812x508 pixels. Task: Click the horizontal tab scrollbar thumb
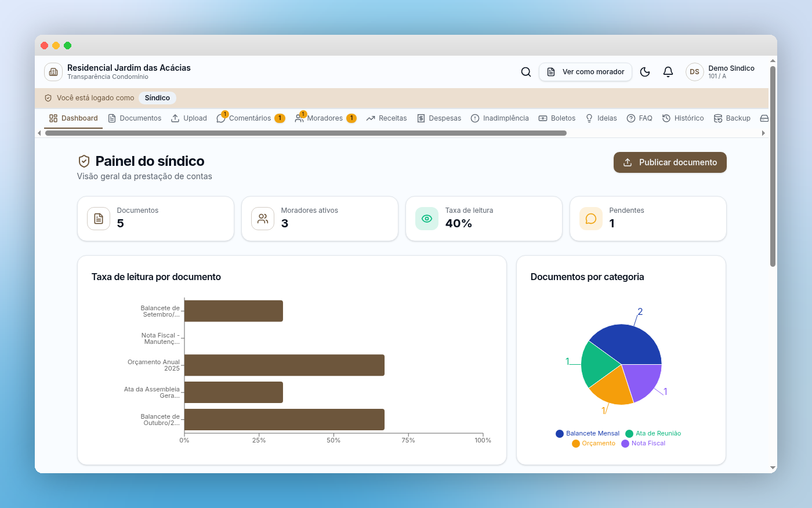click(x=306, y=133)
